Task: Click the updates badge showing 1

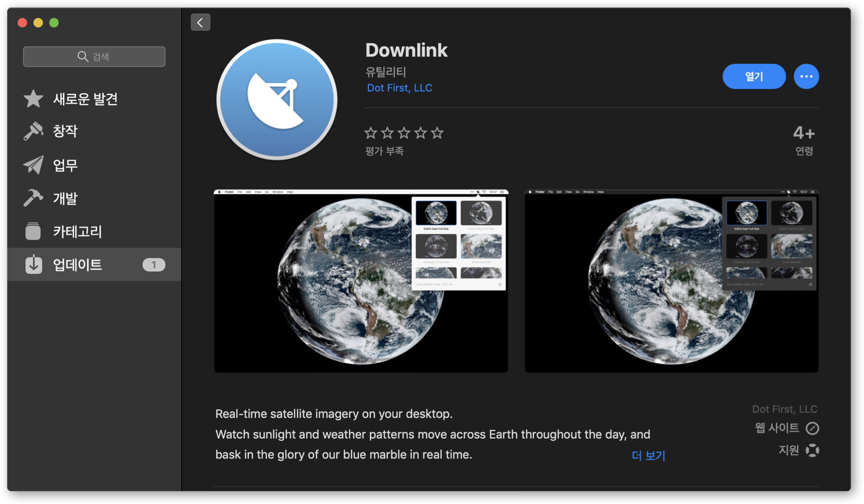Action: (x=154, y=265)
